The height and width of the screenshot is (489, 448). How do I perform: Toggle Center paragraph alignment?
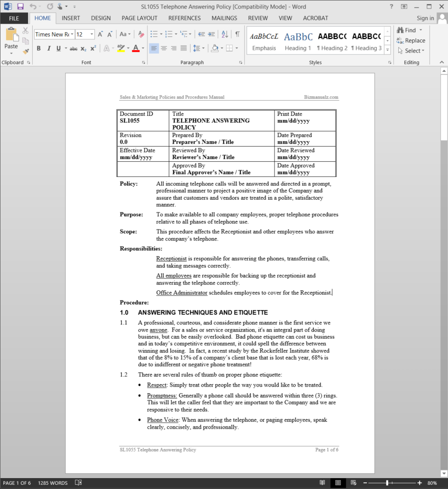tap(164, 48)
